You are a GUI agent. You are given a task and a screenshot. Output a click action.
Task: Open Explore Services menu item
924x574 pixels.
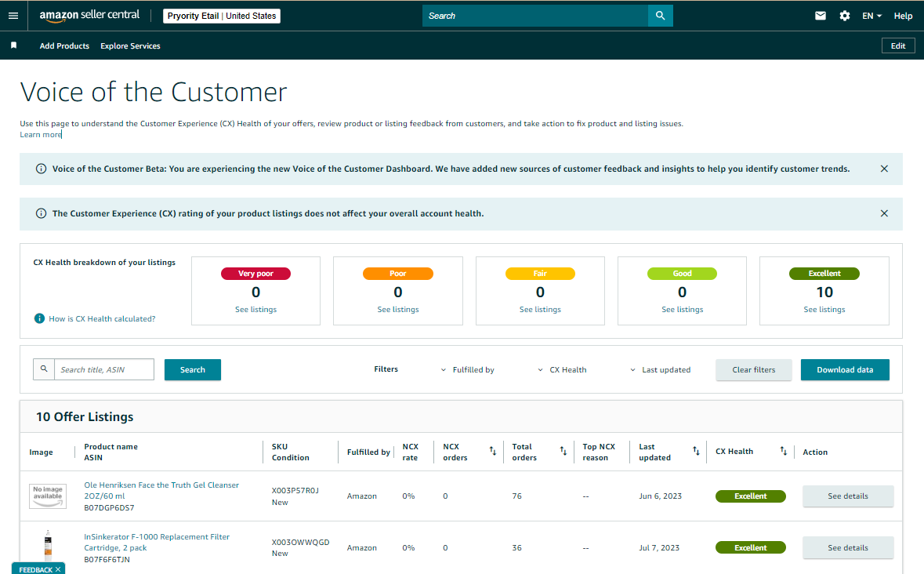(130, 45)
